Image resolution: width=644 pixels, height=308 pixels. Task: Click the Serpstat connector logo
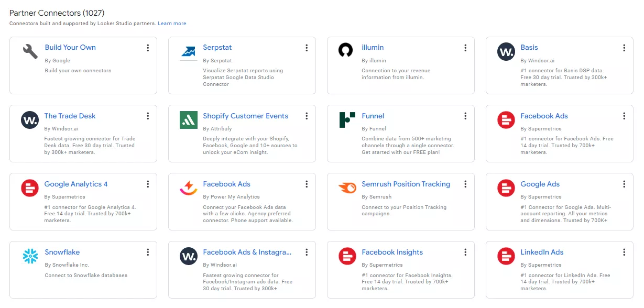click(189, 52)
